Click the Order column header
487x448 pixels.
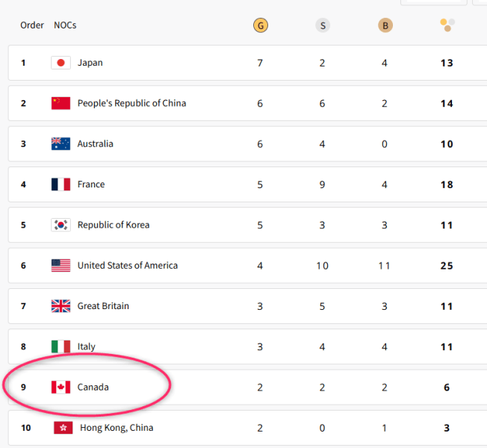tap(32, 25)
